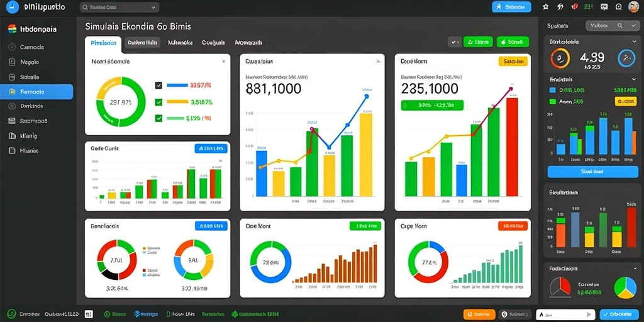Click the yellow badge in top-right chart card
Image resolution: width=644 pixels, height=322 pixels.
click(513, 61)
